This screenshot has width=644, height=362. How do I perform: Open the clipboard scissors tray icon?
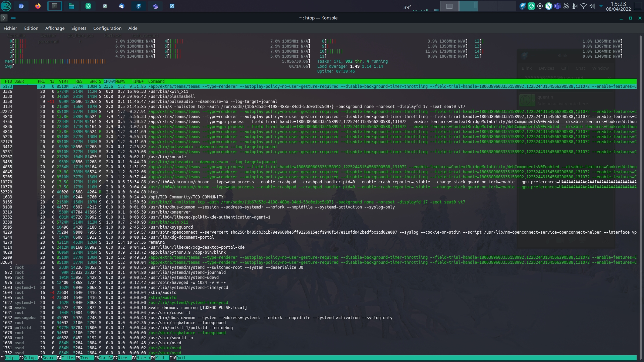pos(566,6)
